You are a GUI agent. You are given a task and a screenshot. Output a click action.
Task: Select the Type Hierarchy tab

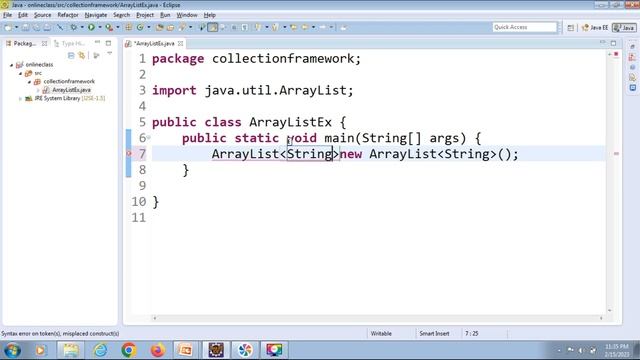[x=69, y=43]
